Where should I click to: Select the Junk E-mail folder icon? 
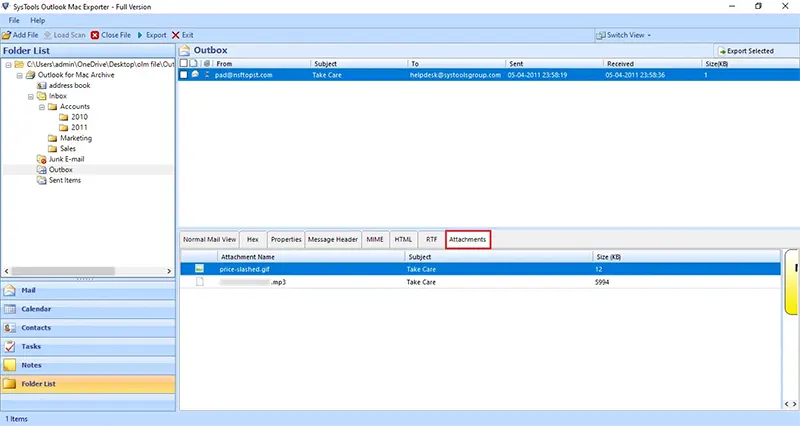(42, 159)
